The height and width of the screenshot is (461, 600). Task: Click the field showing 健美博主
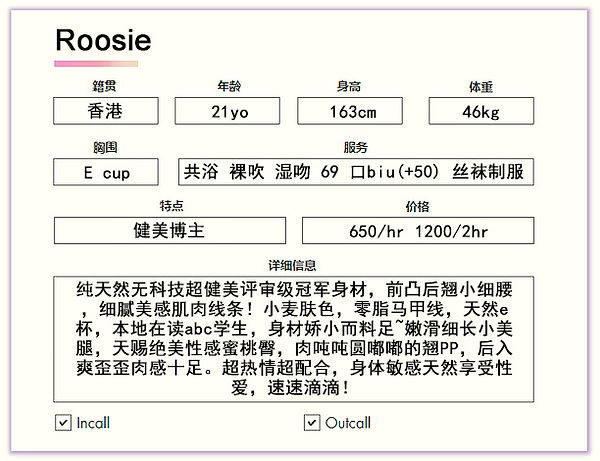click(x=170, y=231)
